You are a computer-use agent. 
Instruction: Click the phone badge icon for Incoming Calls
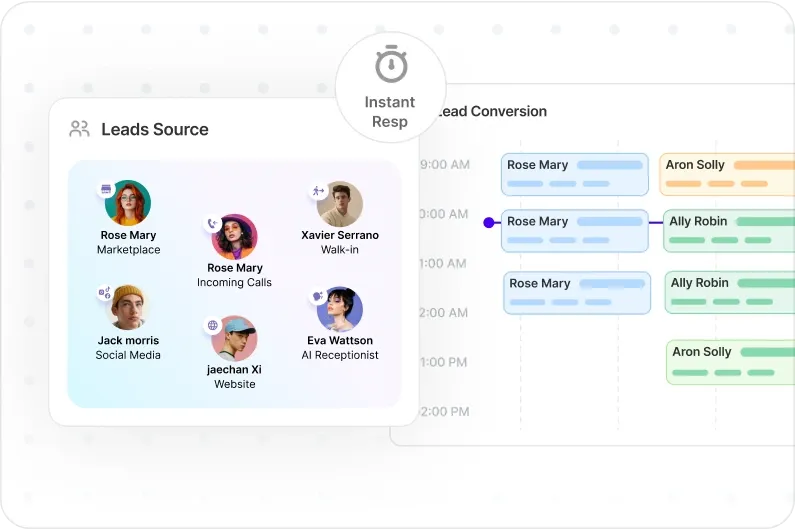212,224
